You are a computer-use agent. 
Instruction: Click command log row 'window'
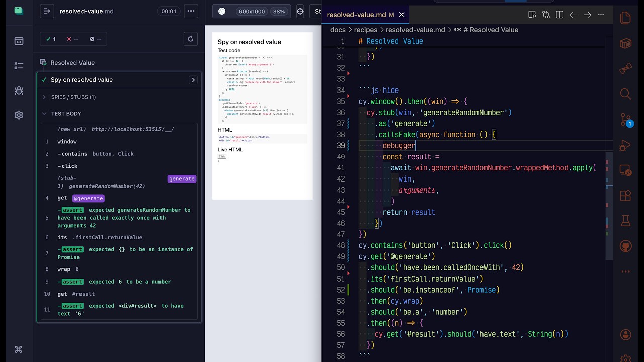pos(119,142)
